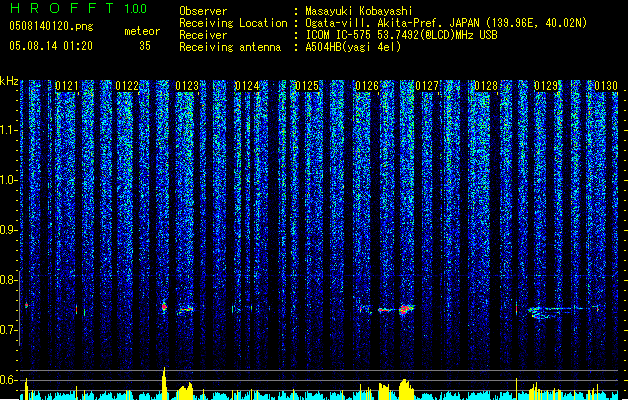Click the 0.8 kHz axis tick label
The image size is (629, 400).
(x=9, y=280)
